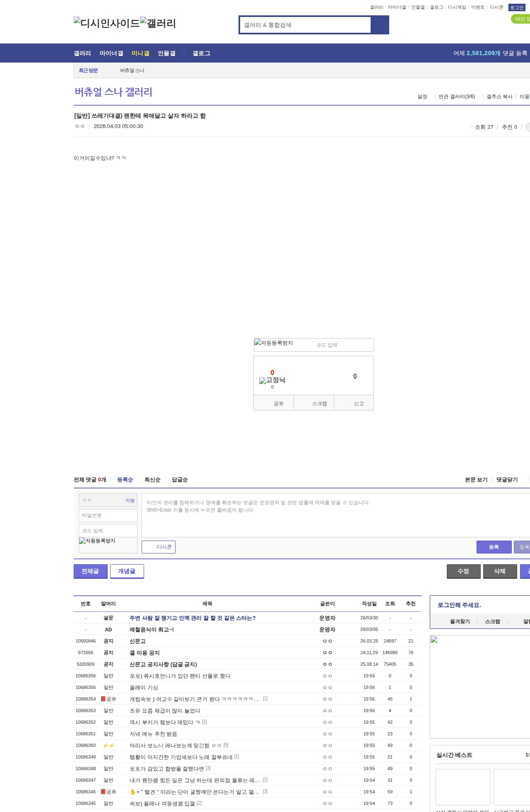530x812 pixels.
Task: Open the 신문고 공지사항 (답글 금지) post
Action: 163,664
